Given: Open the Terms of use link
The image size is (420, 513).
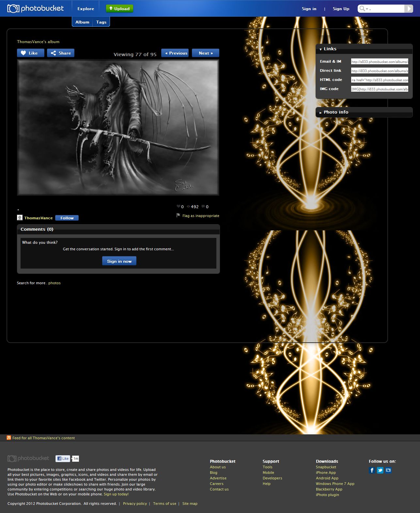Looking at the screenshot, I should pyautogui.click(x=164, y=504).
